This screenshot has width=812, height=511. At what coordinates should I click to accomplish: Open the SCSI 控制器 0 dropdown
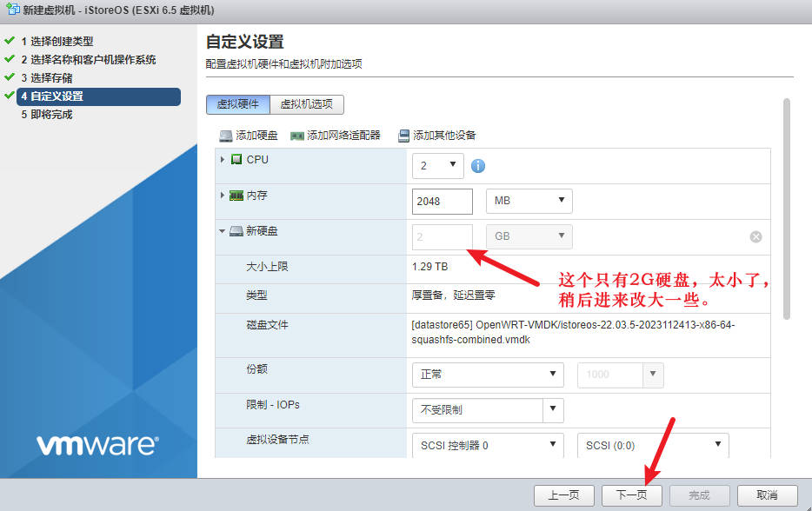(x=488, y=445)
